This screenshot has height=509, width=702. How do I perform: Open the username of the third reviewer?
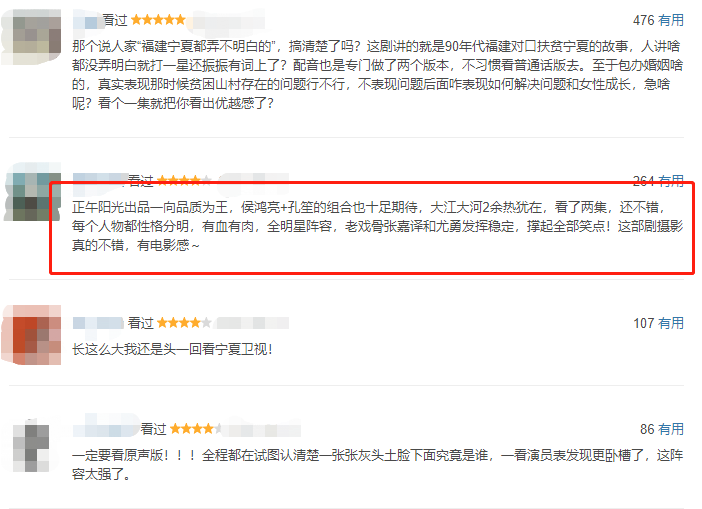pos(99,323)
